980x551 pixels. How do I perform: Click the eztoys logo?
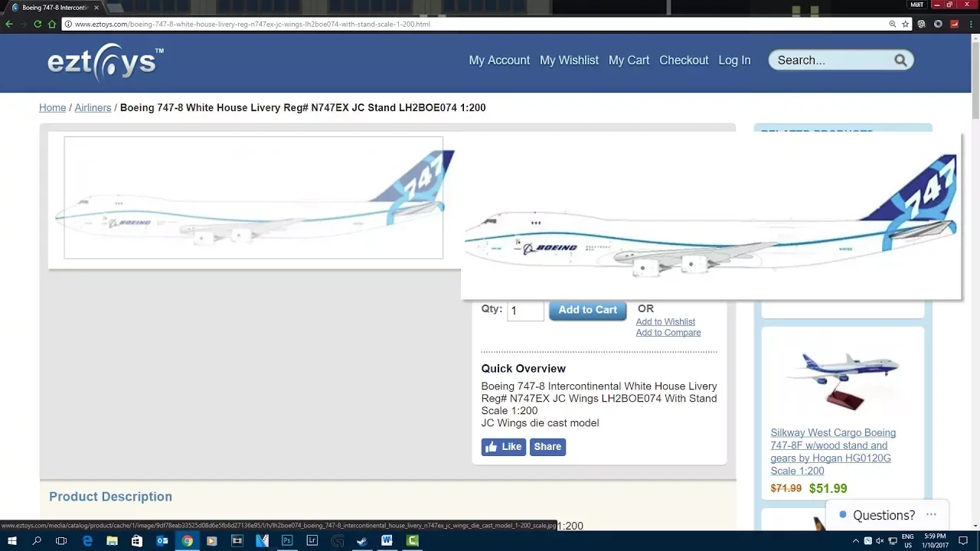point(105,62)
